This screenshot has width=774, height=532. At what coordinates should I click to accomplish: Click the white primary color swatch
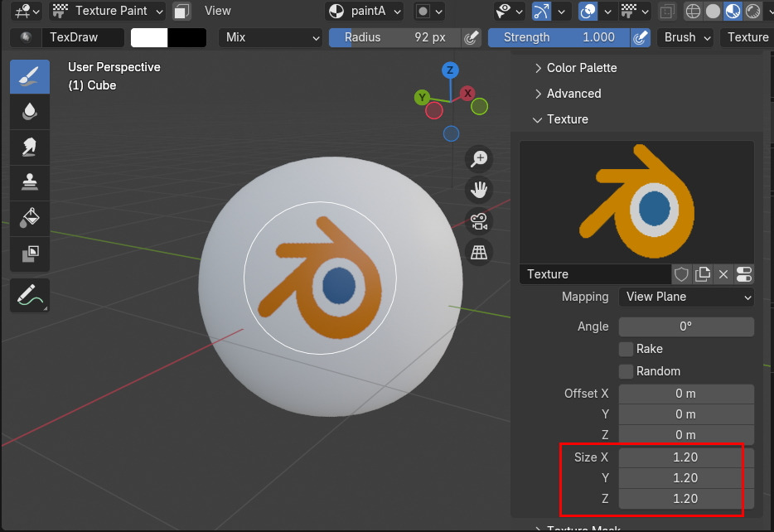149,37
